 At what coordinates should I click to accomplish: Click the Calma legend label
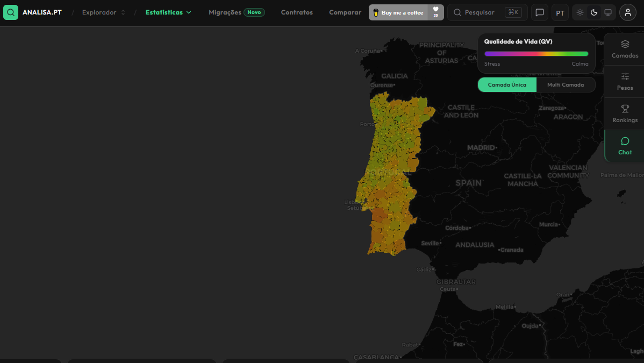point(580,63)
